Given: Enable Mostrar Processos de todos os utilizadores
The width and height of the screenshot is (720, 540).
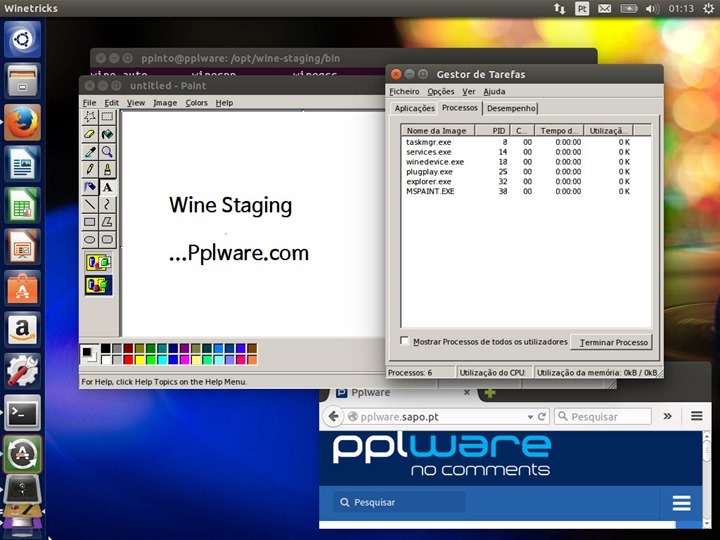Looking at the screenshot, I should (405, 341).
